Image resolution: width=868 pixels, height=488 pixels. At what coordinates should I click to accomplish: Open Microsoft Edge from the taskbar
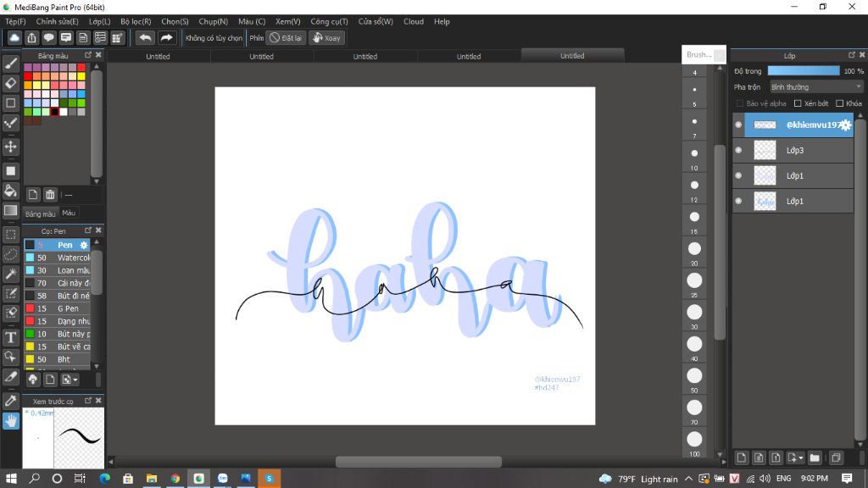click(x=104, y=479)
